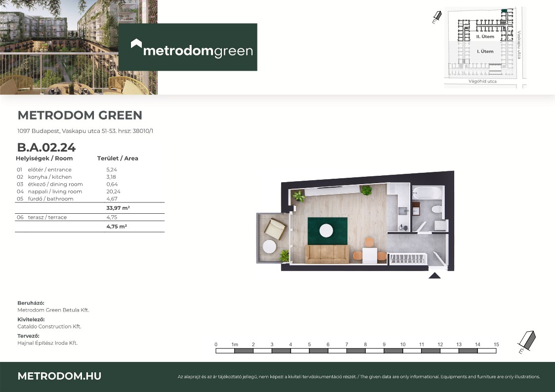This screenshot has width=555, height=392.
Task: Click the potted plant in the terrace corner
Action: point(284,255)
